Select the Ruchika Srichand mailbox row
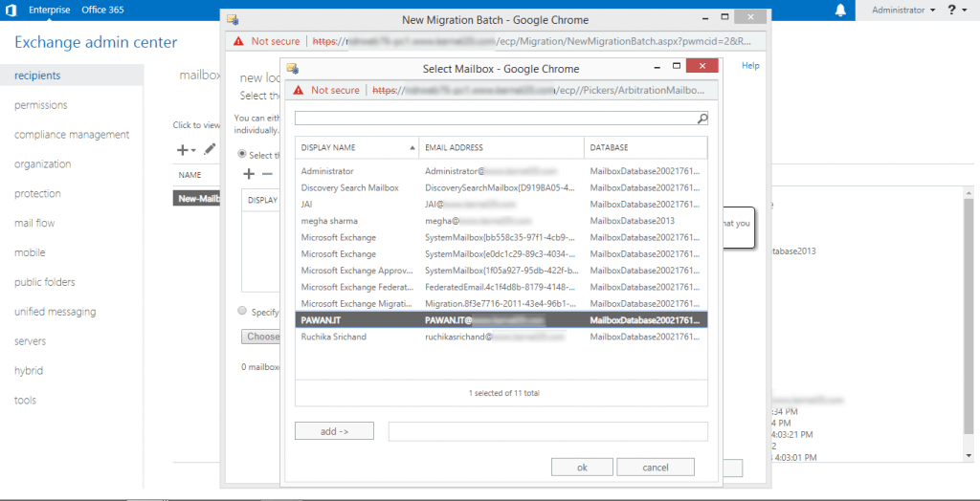Screen dimensions: 980x501 pyautogui.click(x=501, y=337)
